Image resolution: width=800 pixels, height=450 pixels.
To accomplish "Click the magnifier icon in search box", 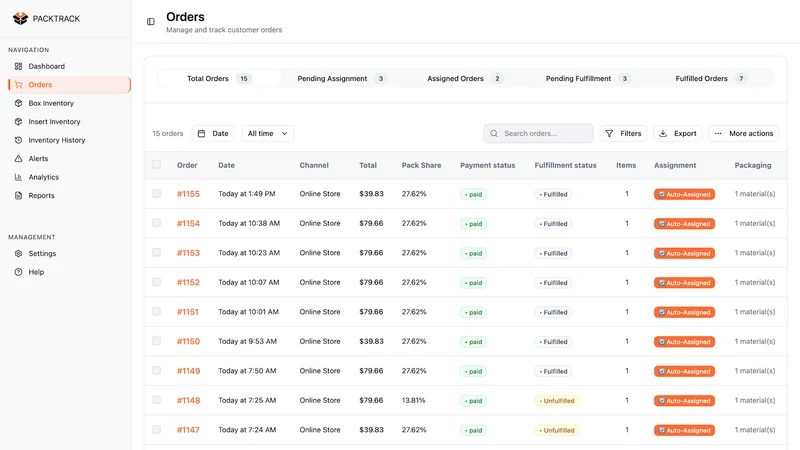I will click(494, 133).
